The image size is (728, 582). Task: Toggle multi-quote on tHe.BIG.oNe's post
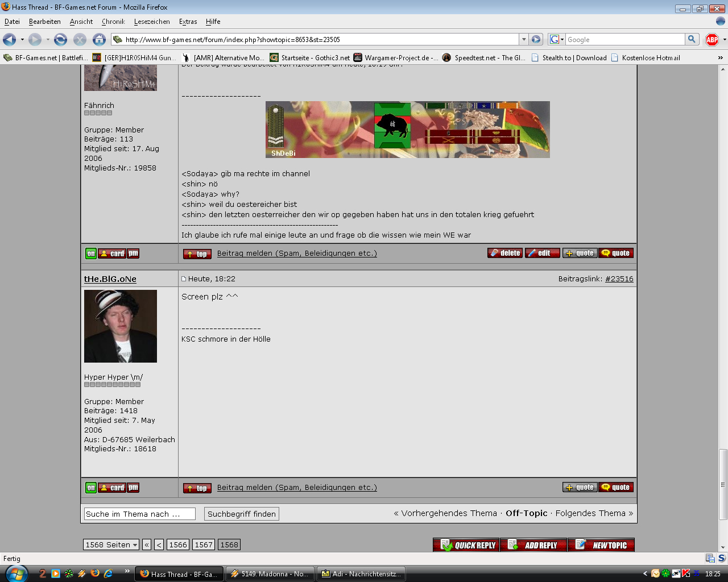[x=580, y=488]
